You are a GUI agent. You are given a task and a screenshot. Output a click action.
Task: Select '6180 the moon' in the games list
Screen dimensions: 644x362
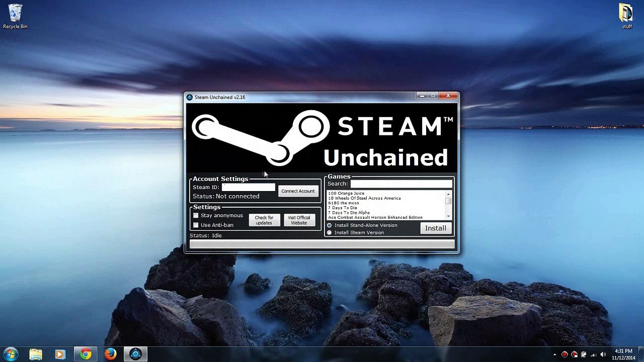(344, 203)
